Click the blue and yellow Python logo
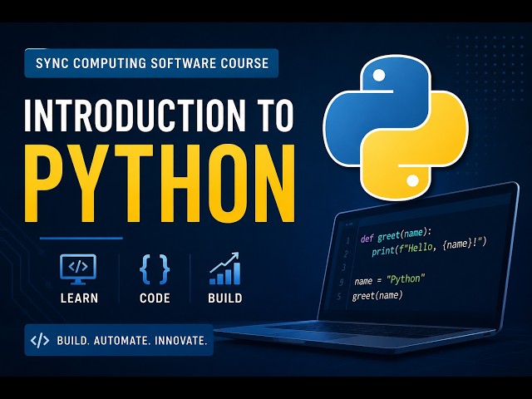The height and width of the screenshot is (399, 532). coord(396,128)
